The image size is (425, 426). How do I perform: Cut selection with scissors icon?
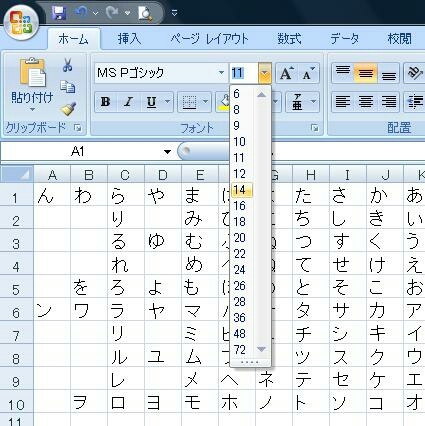(68, 65)
